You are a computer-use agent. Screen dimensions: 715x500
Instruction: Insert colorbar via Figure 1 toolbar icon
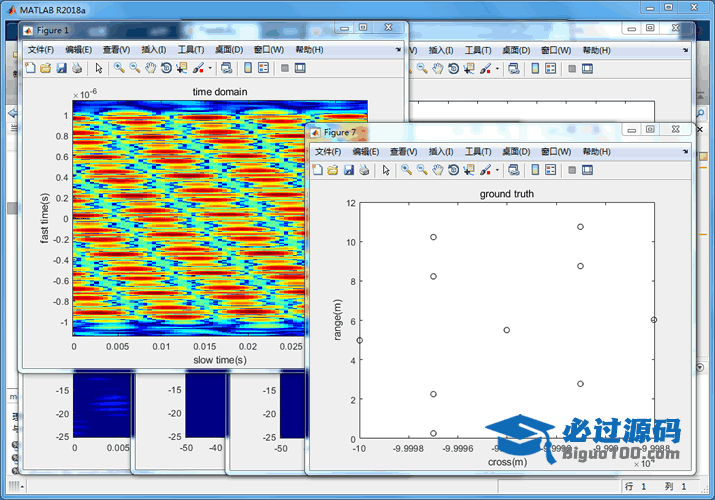(248, 68)
